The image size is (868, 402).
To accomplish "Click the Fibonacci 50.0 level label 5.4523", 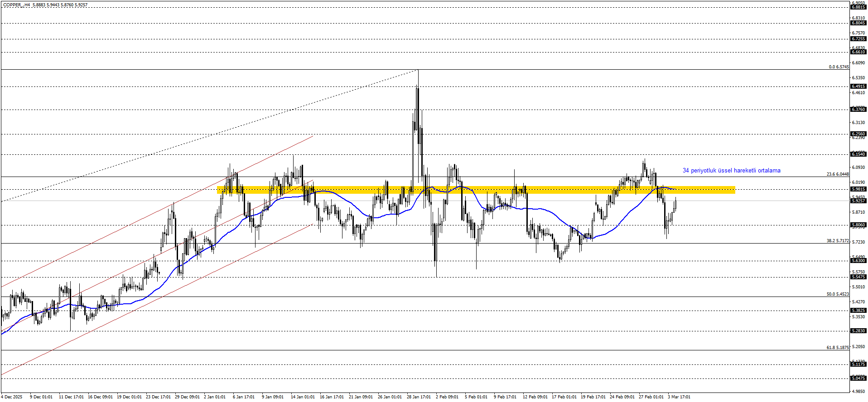I will 837,294.
